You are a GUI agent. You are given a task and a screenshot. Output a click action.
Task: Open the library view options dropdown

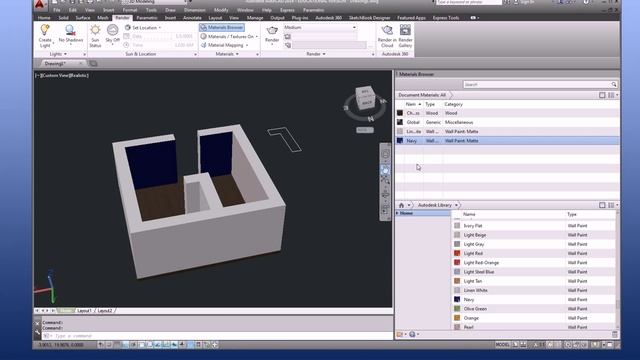coord(613,205)
